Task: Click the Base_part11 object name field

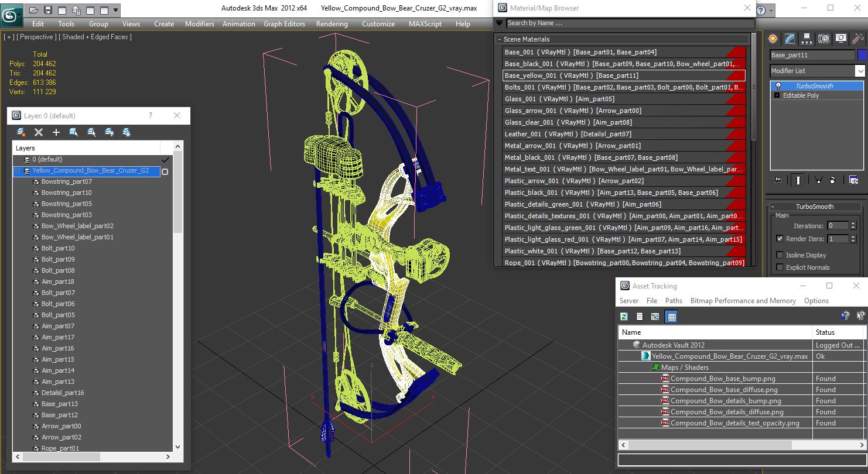Action: pyautogui.click(x=812, y=55)
